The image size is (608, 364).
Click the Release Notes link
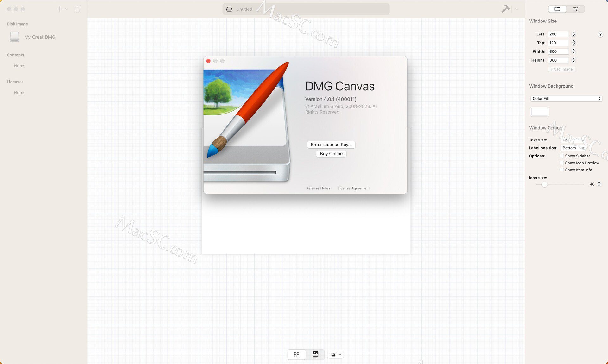coord(318,188)
